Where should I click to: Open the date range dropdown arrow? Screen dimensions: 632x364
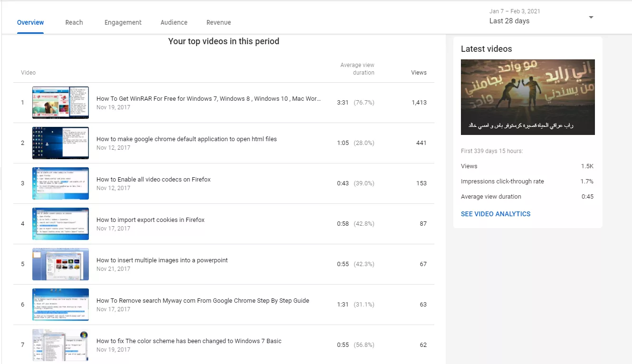(591, 18)
